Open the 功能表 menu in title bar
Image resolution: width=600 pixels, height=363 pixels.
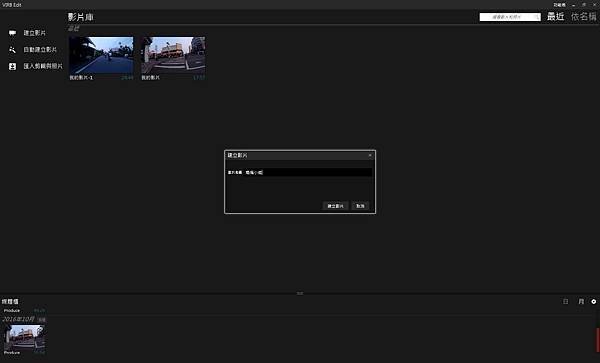[559, 5]
